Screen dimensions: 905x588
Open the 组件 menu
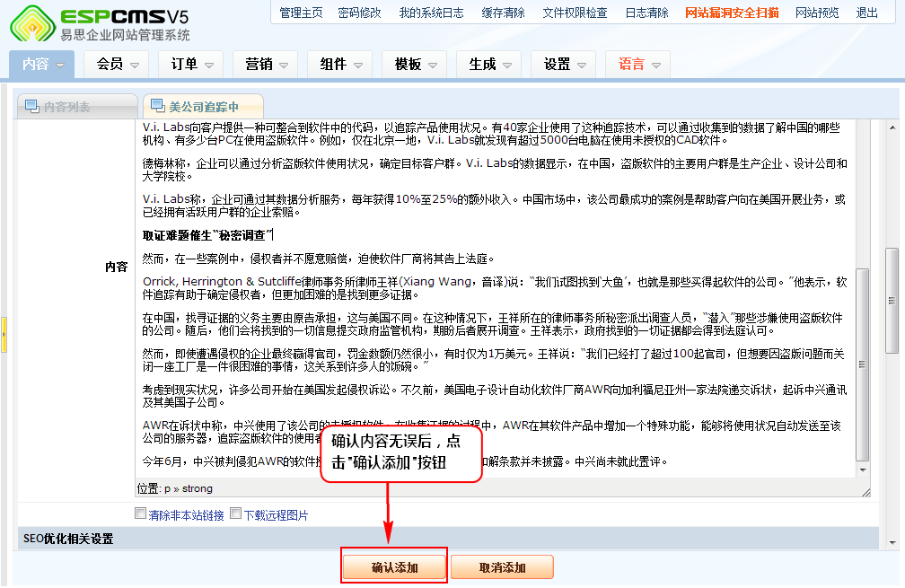pos(339,64)
